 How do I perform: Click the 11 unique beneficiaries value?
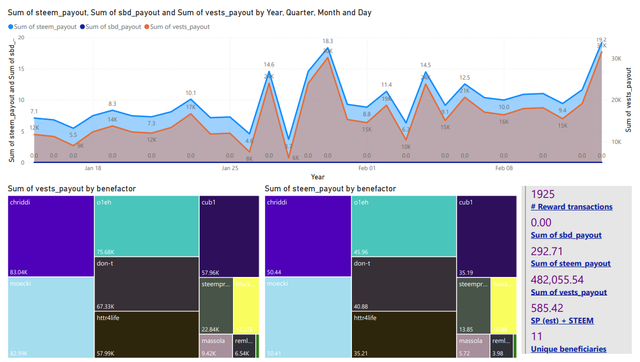(x=536, y=336)
